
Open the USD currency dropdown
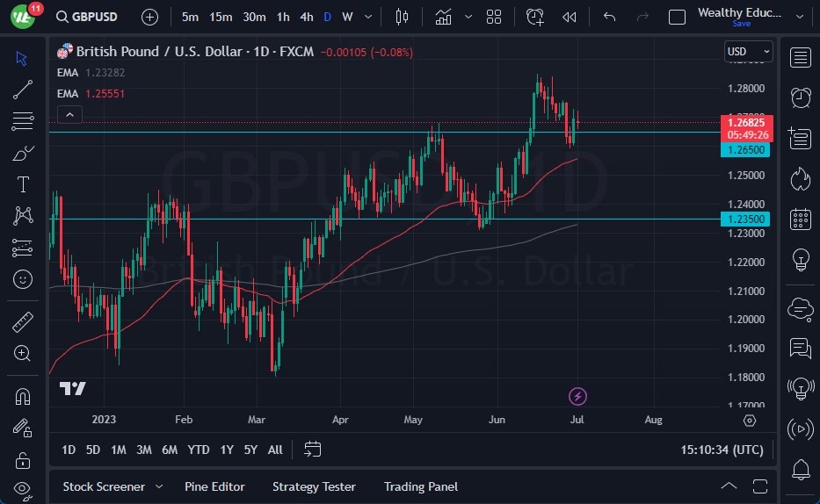coord(749,52)
